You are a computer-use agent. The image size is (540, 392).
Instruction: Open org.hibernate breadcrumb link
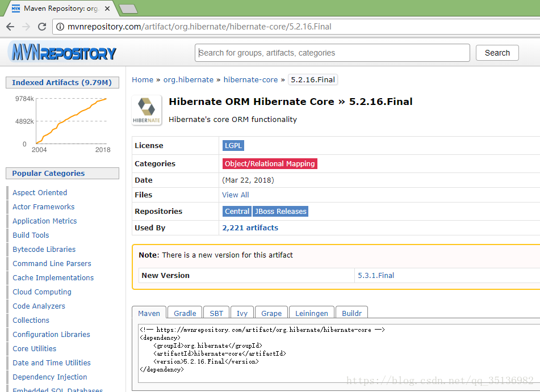pyautogui.click(x=189, y=80)
